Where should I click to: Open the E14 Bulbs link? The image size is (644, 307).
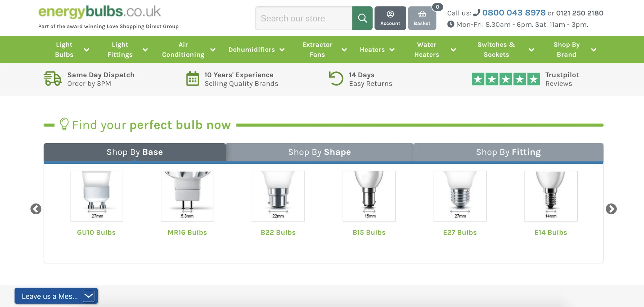551,232
